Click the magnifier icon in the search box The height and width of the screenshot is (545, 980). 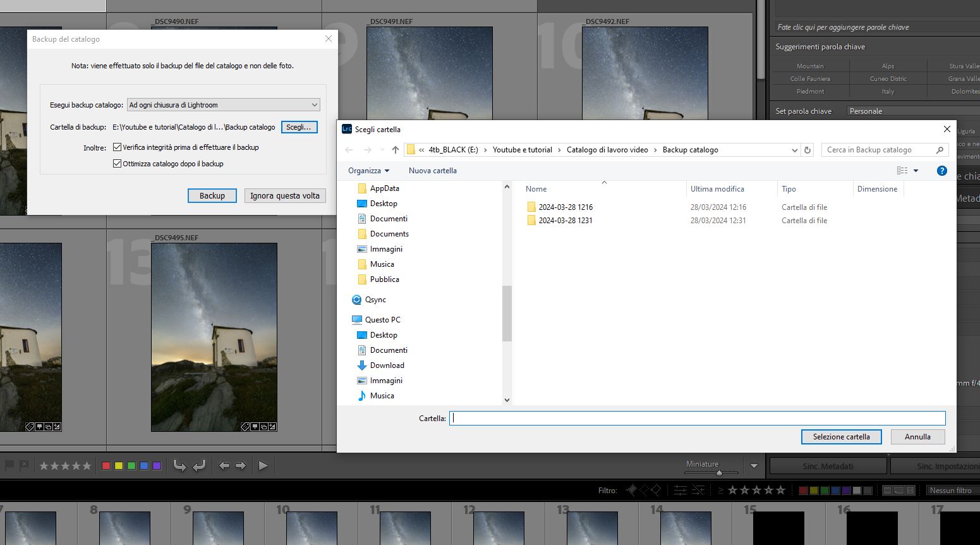click(940, 150)
